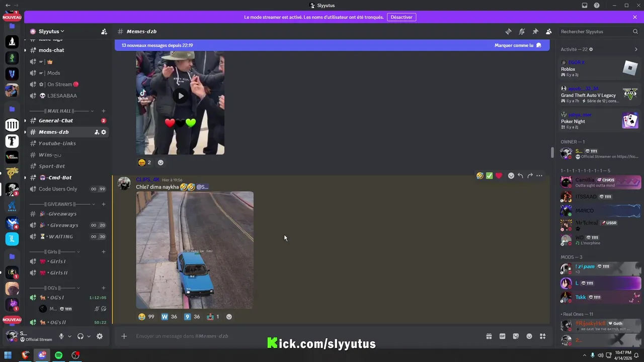Viewport: 644px width, 362px height.
Task: Open the blue car GTA image
Action: point(195,250)
